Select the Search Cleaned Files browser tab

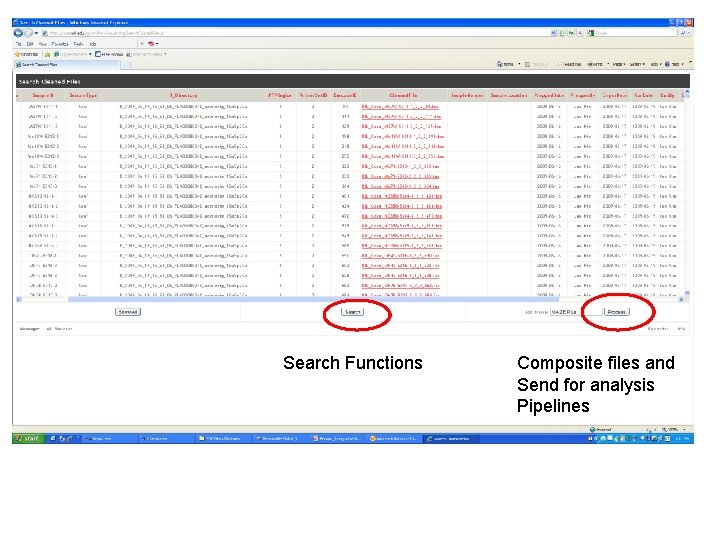pos(67,65)
